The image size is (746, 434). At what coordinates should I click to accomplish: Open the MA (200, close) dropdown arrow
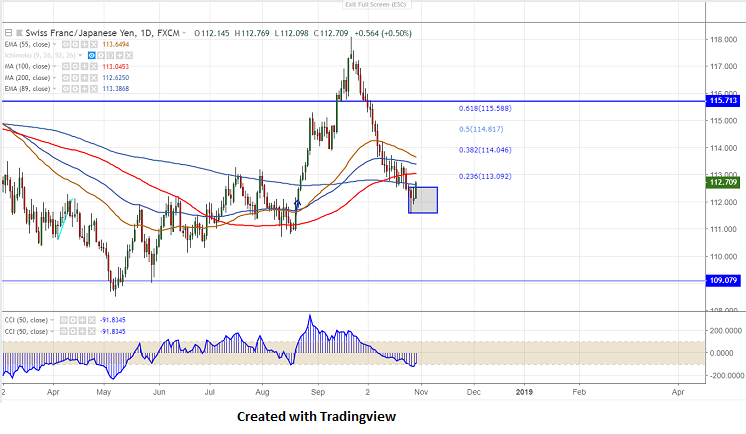(55, 78)
